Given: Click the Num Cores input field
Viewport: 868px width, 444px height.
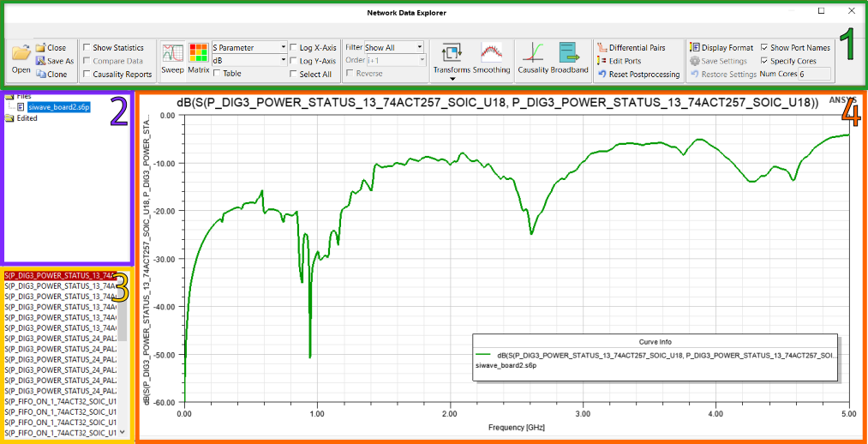Looking at the screenshot, I should tap(814, 75).
